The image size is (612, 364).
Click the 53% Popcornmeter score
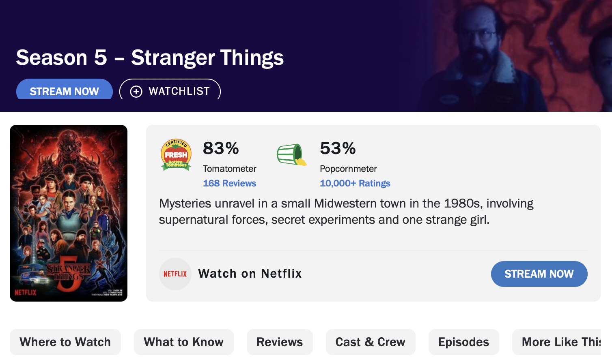point(338,148)
